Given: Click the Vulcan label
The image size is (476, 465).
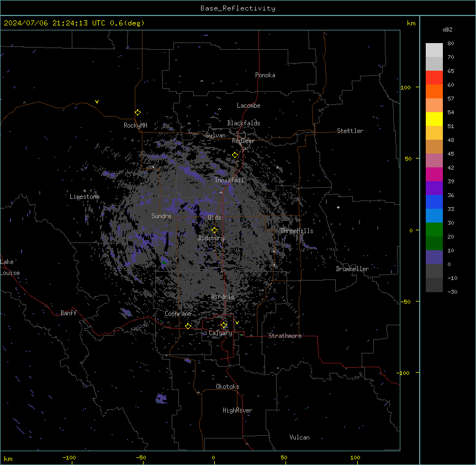Looking at the screenshot, I should pos(300,437).
